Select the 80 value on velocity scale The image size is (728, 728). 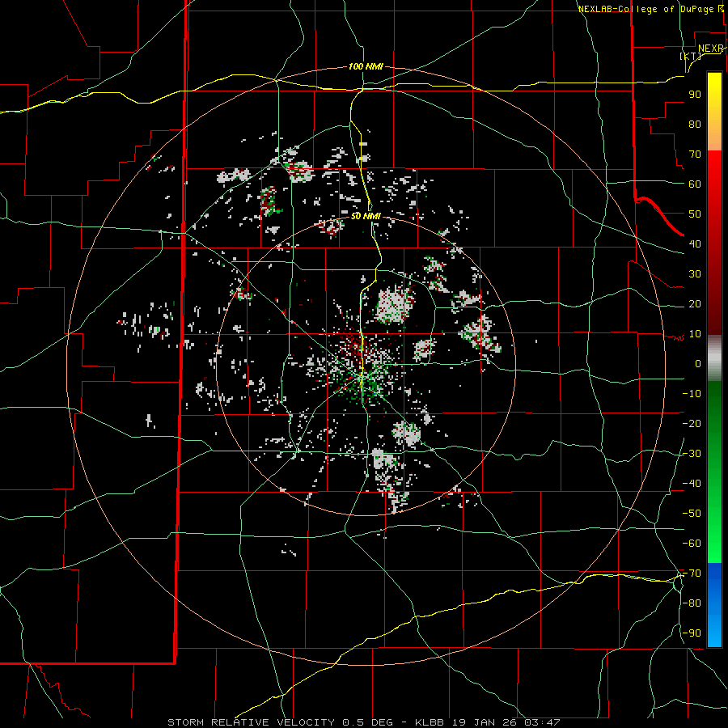click(695, 124)
